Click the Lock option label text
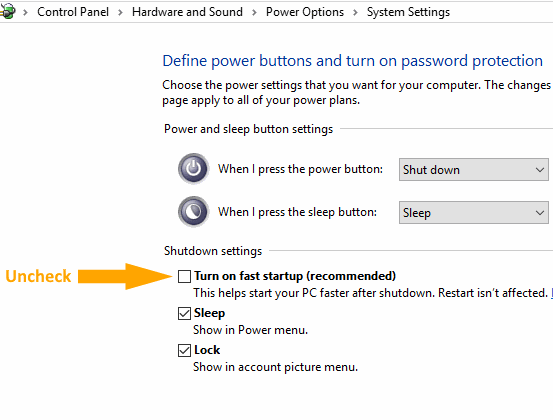The height and width of the screenshot is (420, 553). [x=207, y=350]
